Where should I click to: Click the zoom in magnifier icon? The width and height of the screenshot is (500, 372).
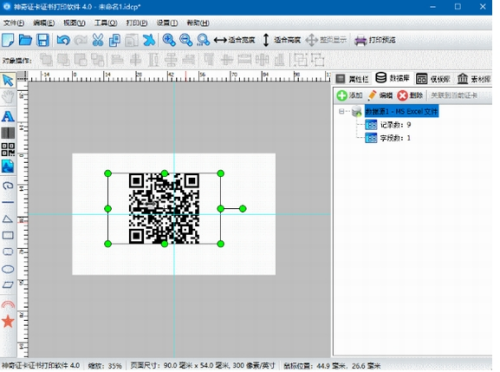coord(169,40)
